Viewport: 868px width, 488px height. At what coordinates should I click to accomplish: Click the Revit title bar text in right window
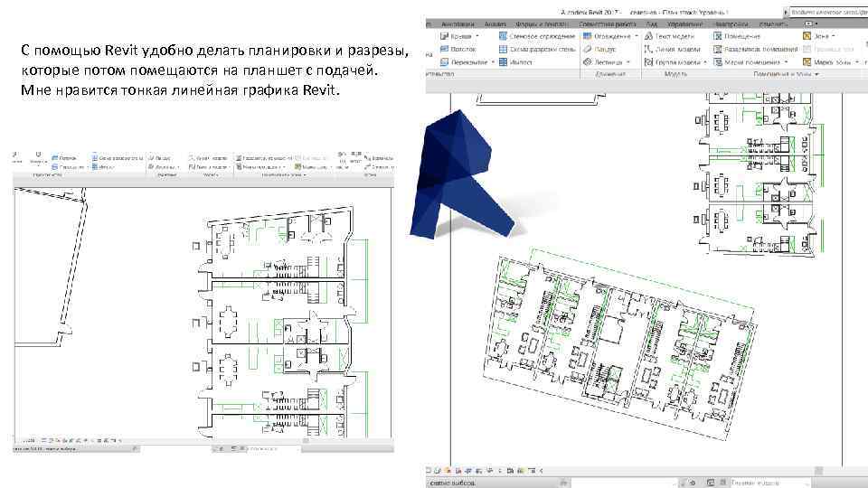[645, 12]
